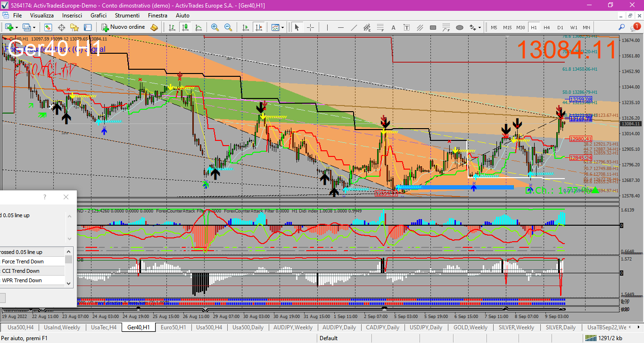This screenshot has height=343, width=644.
Task: Expand the new chart dropdown arrow
Action: (x=17, y=27)
